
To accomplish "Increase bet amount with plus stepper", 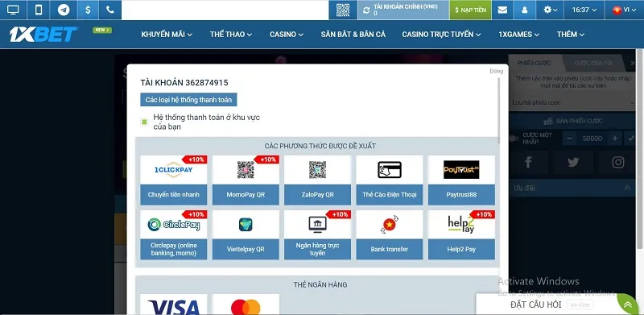I will tap(614, 139).
